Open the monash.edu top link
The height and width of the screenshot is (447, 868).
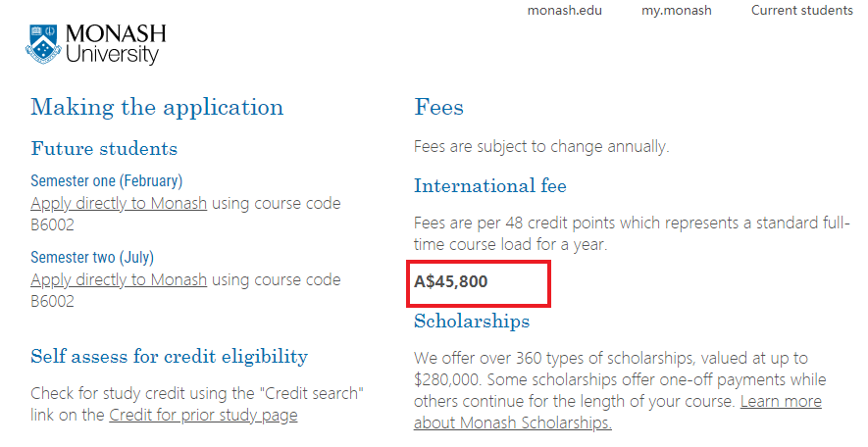(564, 11)
